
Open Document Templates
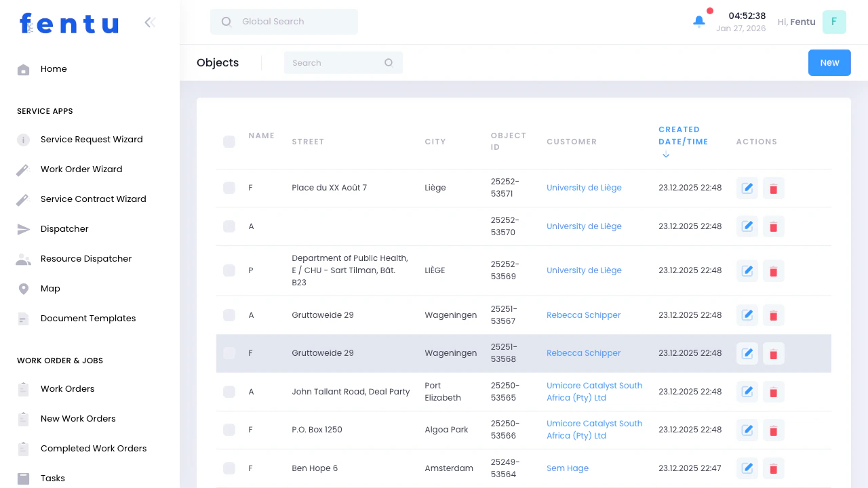tap(88, 318)
